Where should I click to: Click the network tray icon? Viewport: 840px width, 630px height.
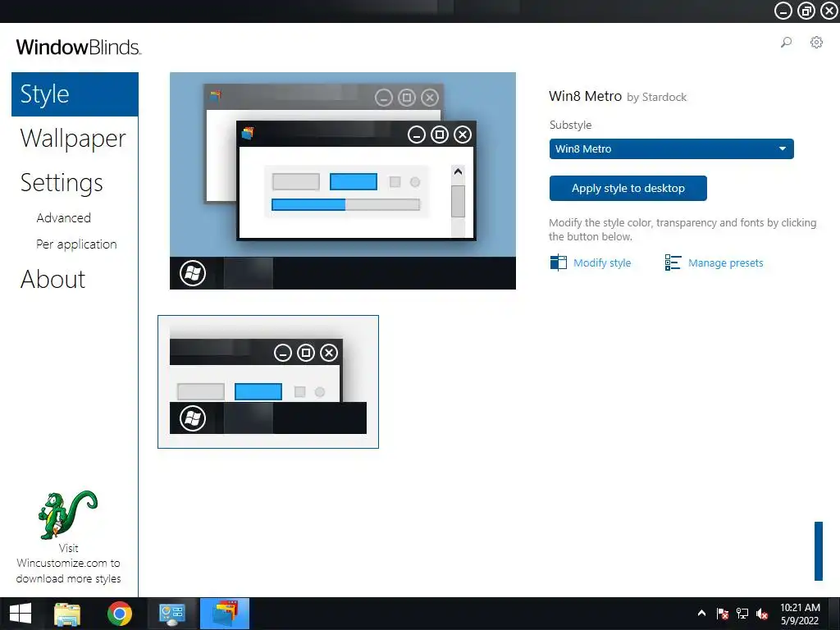point(742,614)
